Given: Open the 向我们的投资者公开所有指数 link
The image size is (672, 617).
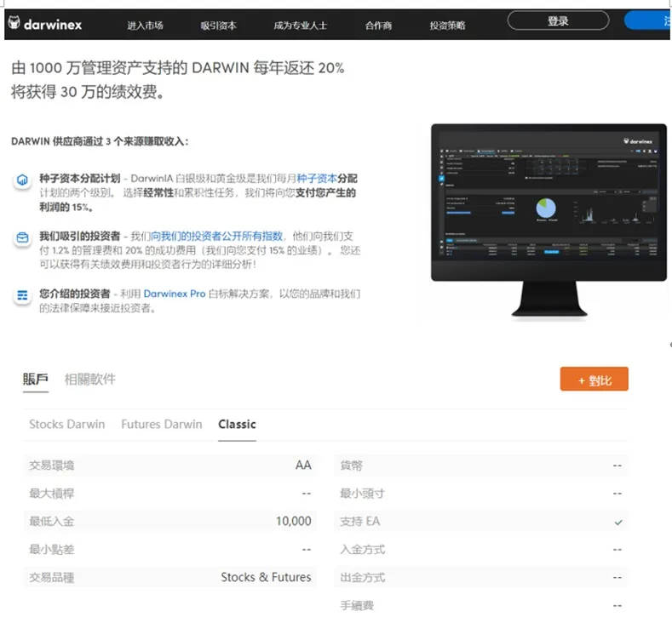Looking at the screenshot, I should coord(216,236).
